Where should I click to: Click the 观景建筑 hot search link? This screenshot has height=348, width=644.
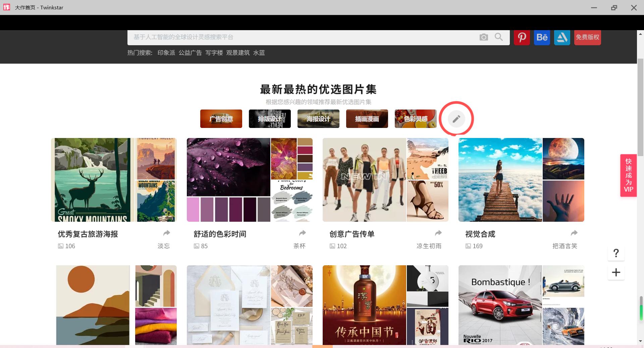tap(238, 53)
